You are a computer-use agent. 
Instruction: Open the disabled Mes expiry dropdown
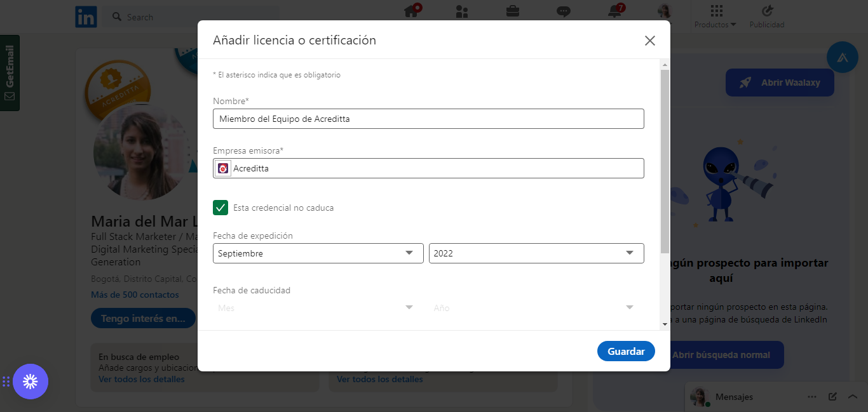pyautogui.click(x=318, y=308)
